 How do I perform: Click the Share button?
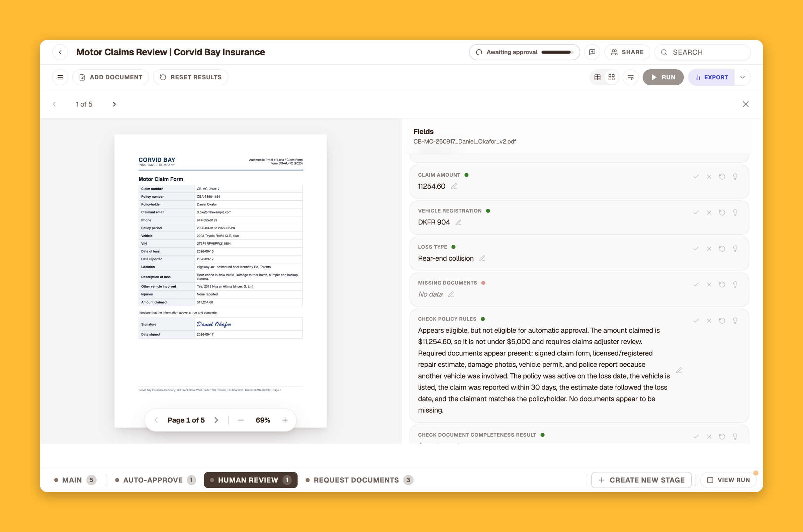[x=627, y=52]
